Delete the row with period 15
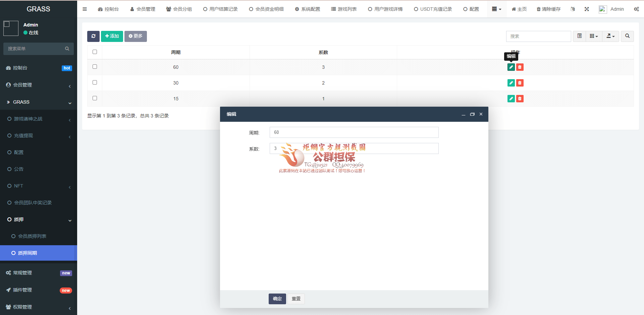 pyautogui.click(x=520, y=99)
